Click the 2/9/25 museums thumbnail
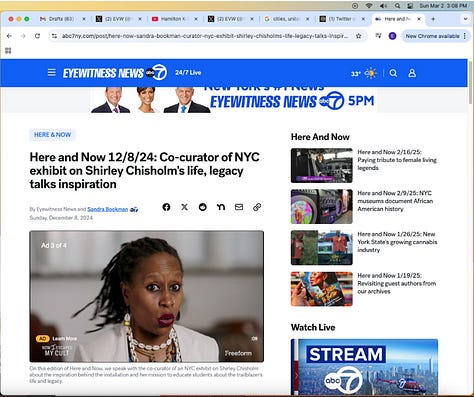This screenshot has width=474, height=397. [x=322, y=207]
